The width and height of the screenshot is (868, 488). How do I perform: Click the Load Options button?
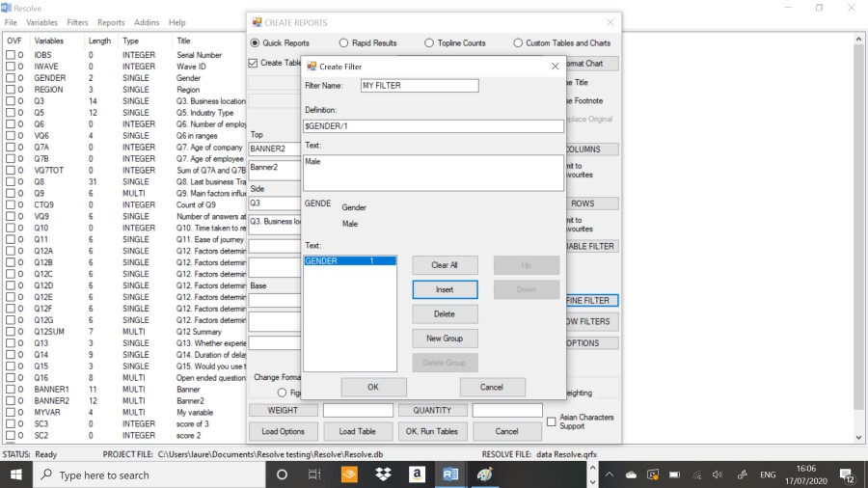click(283, 431)
